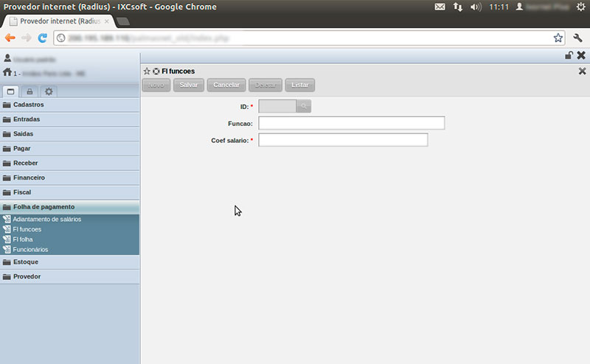
Task: Open a new browser tab
Action: point(122,21)
